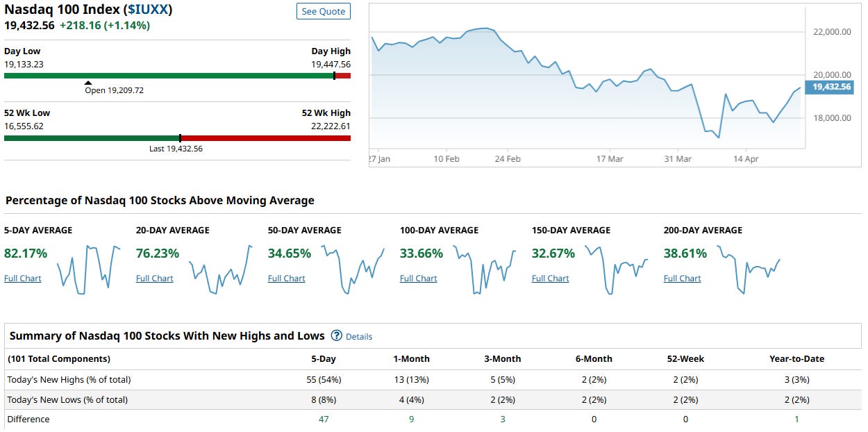The image size is (868, 432).
Task: Click the 52 Wk Low/High range bar
Action: pos(177,138)
